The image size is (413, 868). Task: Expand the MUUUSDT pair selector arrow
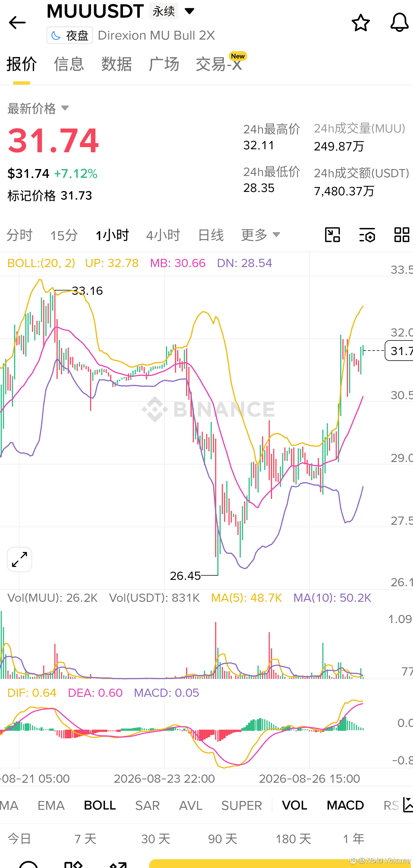190,11
